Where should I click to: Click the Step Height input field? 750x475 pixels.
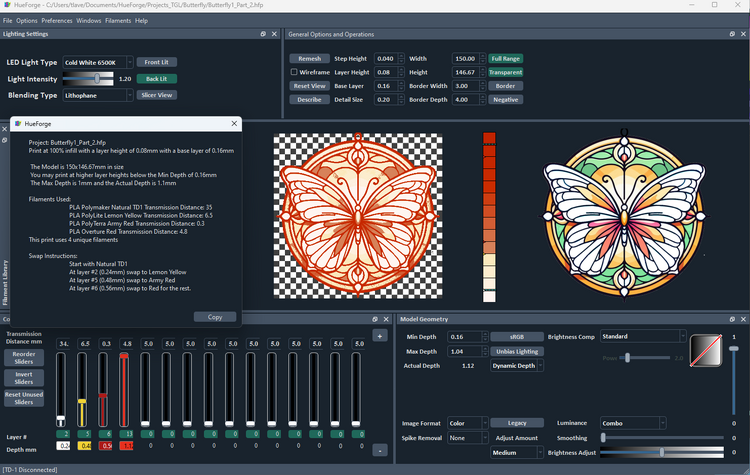[386, 58]
